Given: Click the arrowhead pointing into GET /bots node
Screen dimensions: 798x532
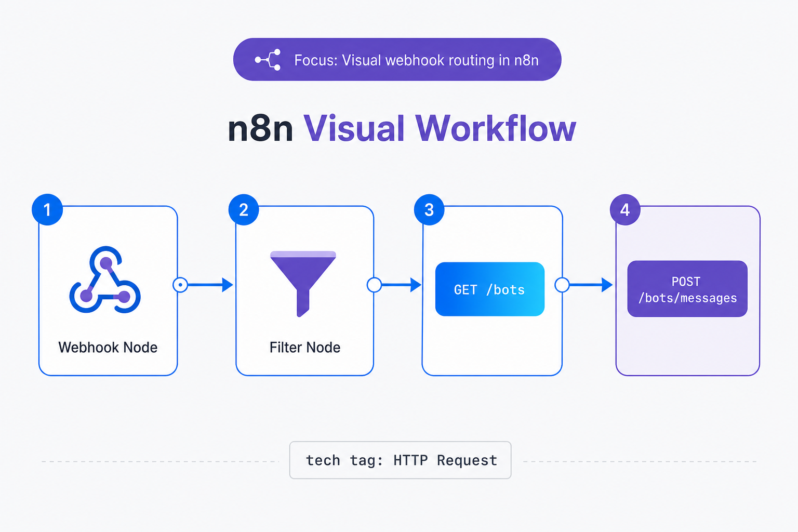Looking at the screenshot, I should pyautogui.click(x=416, y=285).
